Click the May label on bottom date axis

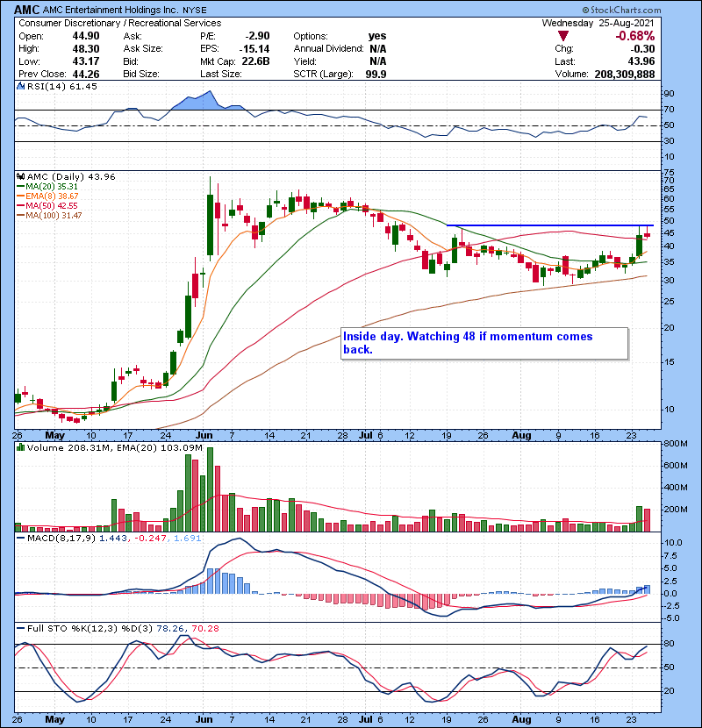(x=54, y=719)
